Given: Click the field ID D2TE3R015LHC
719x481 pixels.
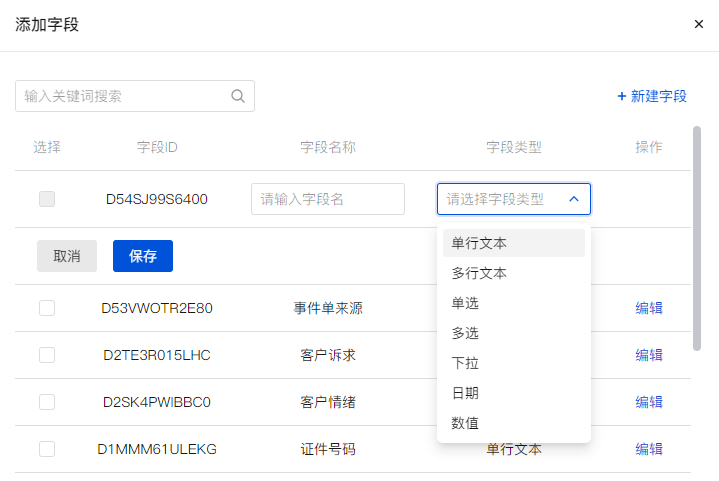Looking at the screenshot, I should click(157, 355).
